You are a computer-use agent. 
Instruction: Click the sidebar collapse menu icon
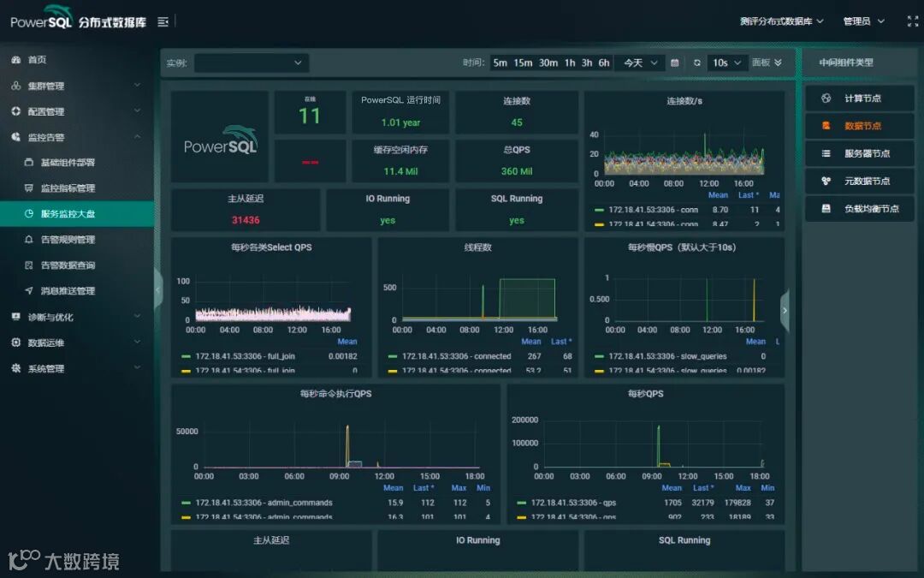pyautogui.click(x=163, y=22)
